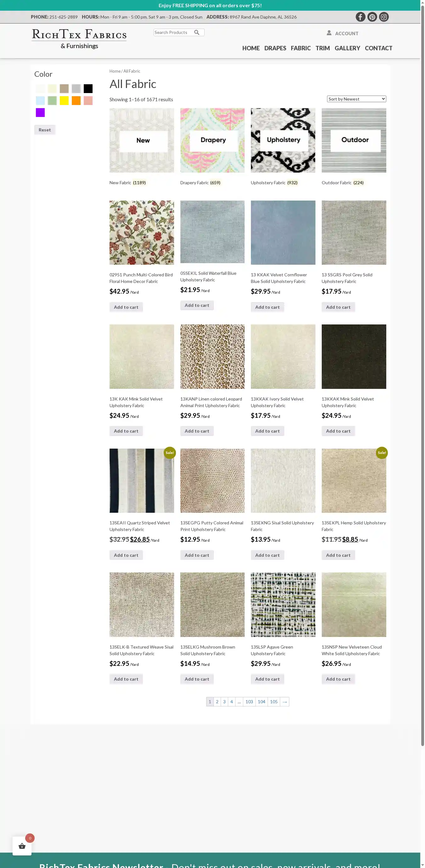Filter by the purple color swatch

pos(40,113)
